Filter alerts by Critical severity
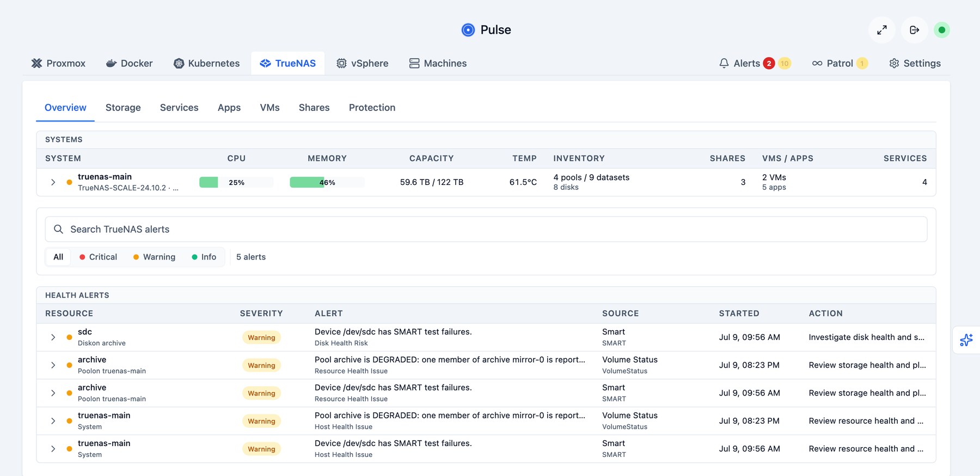The width and height of the screenshot is (980, 476). pos(98,257)
